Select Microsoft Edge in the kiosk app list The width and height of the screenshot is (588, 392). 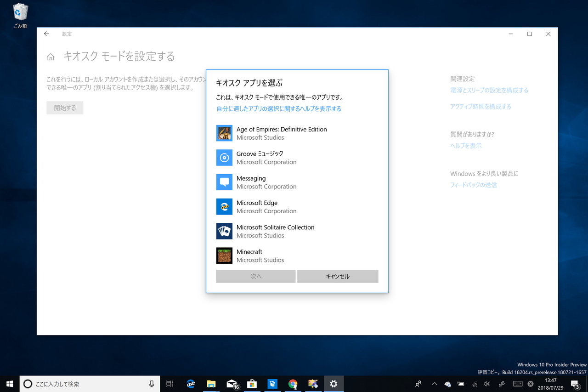pos(224,207)
